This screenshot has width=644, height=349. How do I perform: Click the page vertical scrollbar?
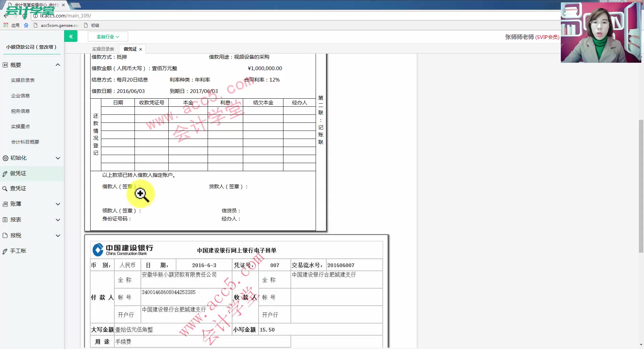(x=641, y=186)
